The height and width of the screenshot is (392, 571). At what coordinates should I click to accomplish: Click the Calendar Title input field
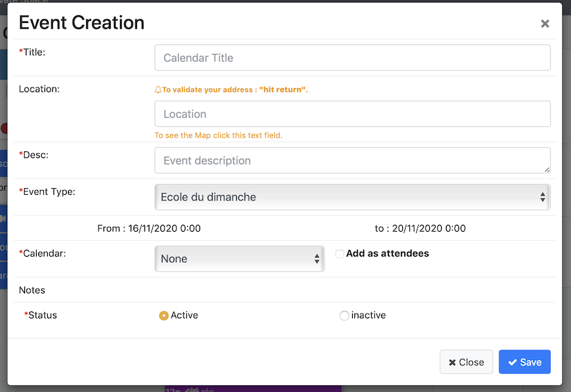[x=352, y=58]
